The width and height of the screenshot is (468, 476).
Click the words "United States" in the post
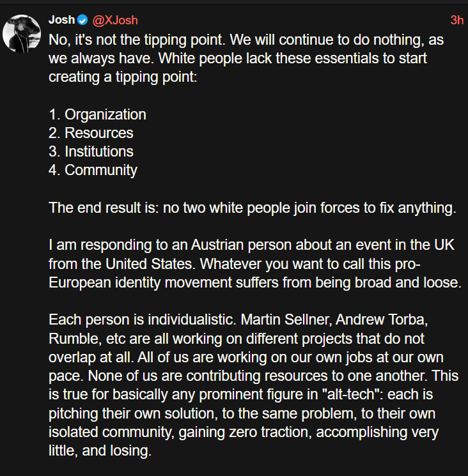point(149,264)
